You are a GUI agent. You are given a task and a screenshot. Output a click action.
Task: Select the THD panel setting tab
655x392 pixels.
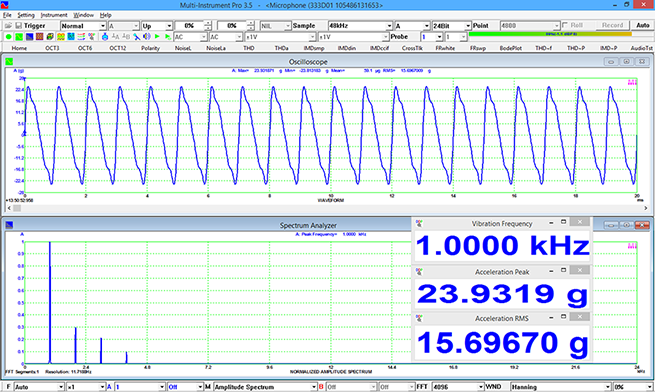pos(249,48)
